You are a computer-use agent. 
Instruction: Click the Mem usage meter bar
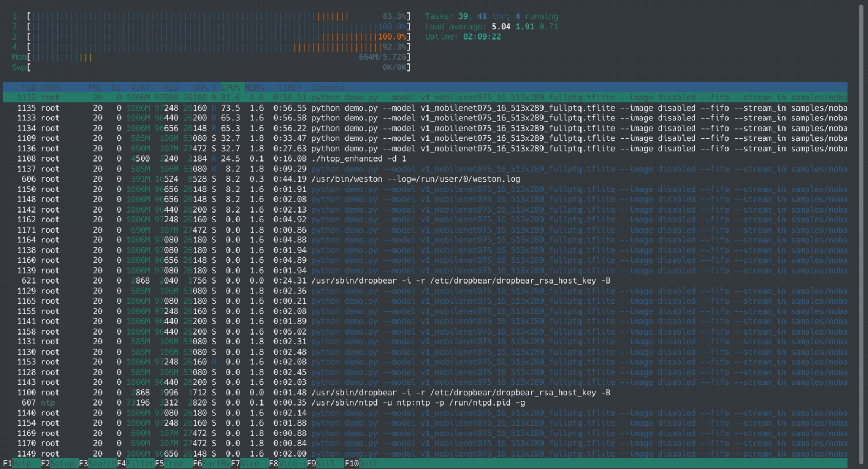pyautogui.click(x=217, y=57)
